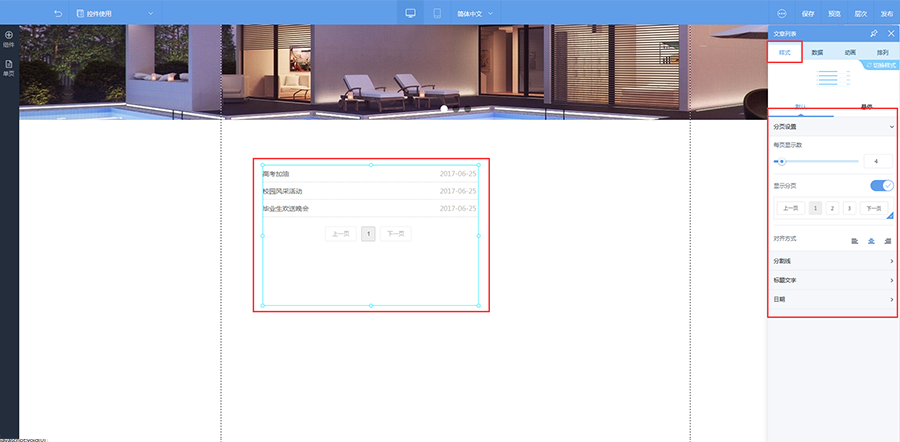Select left alignment icon under 对齐方式

pos(855,241)
